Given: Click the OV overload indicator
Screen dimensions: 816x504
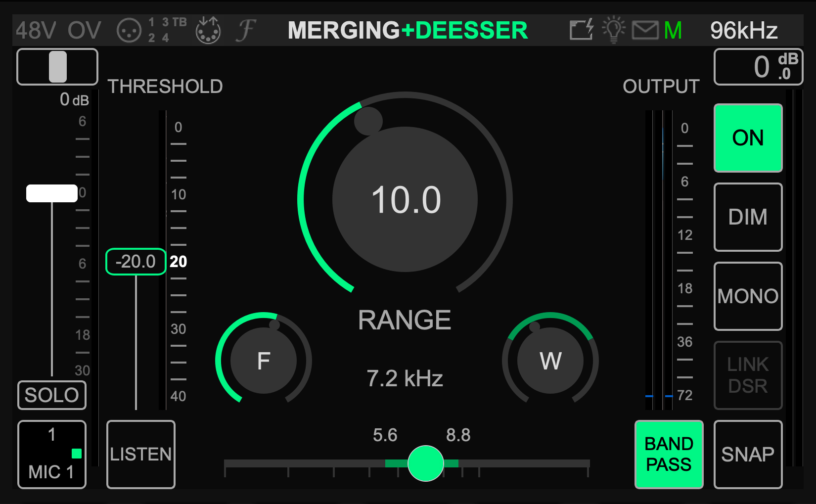Looking at the screenshot, I should [85, 30].
